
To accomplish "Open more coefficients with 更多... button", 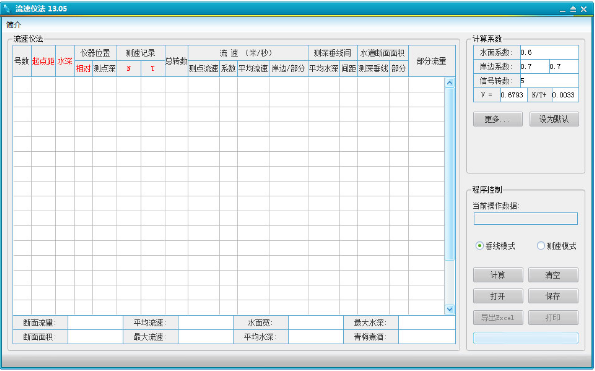I will pos(498,119).
